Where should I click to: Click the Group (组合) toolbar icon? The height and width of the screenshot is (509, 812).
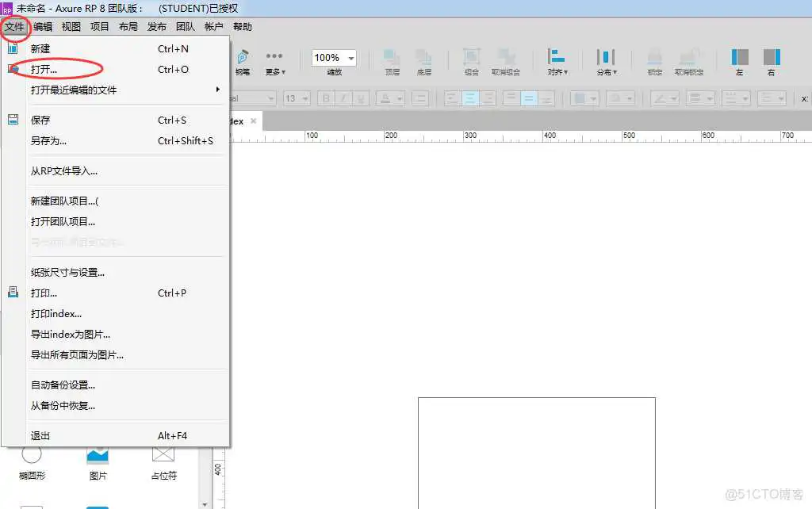tap(471, 59)
